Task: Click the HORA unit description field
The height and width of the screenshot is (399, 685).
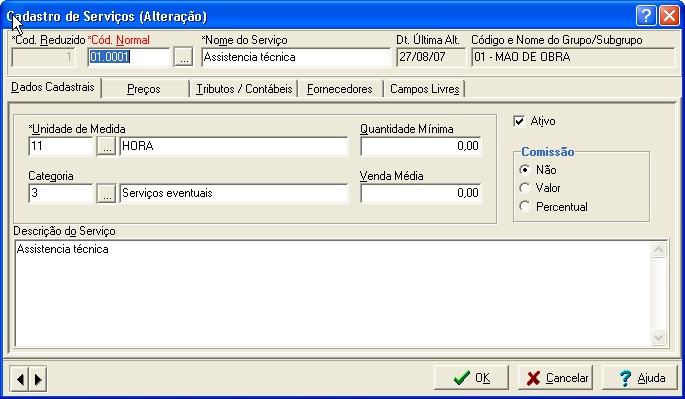Action: coord(234,146)
